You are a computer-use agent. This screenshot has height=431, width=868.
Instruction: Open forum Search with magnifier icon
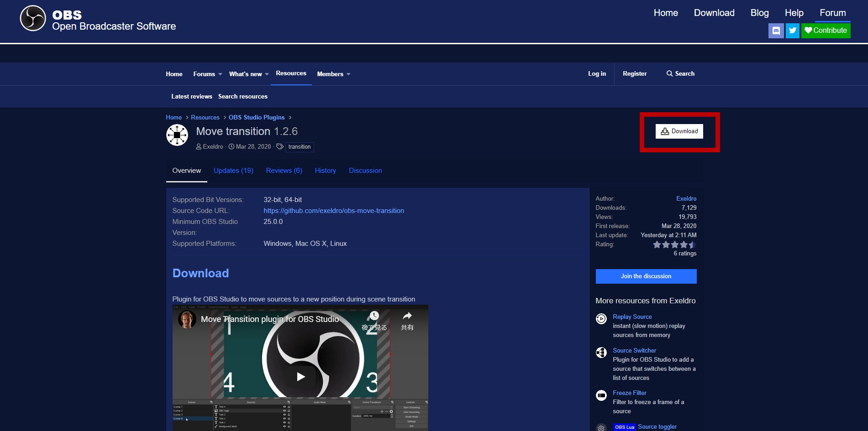click(x=680, y=73)
